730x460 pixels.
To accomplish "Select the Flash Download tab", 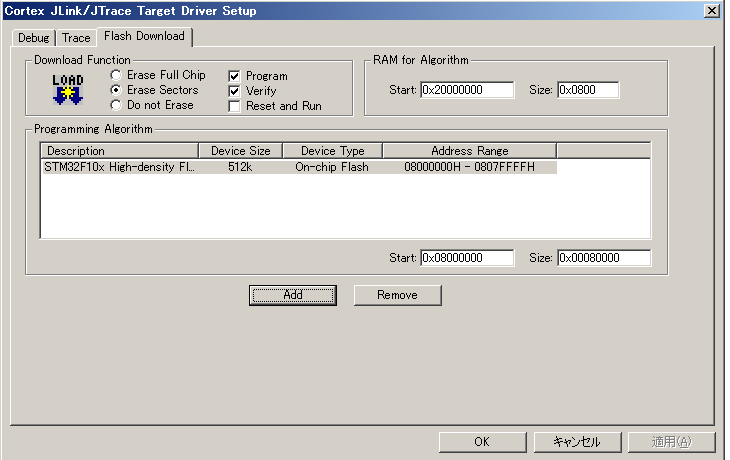I will pos(144,36).
